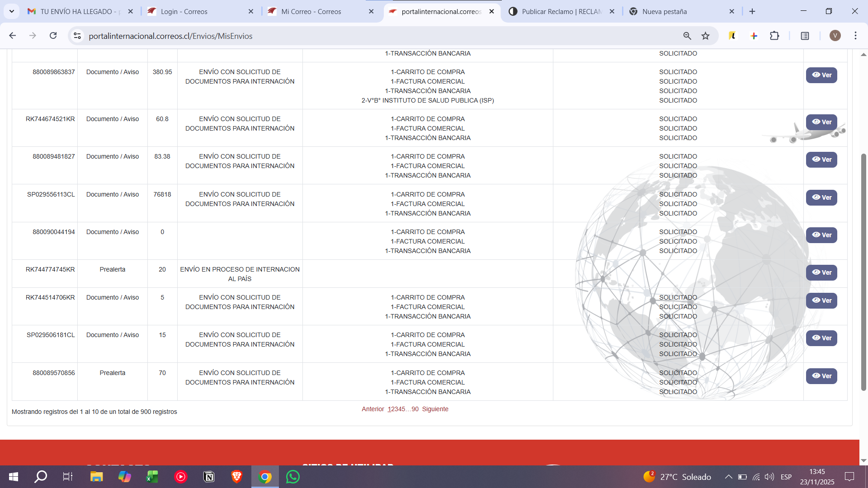Open WhatsApp from the taskbar
This screenshot has width=868, height=488.
(x=292, y=477)
